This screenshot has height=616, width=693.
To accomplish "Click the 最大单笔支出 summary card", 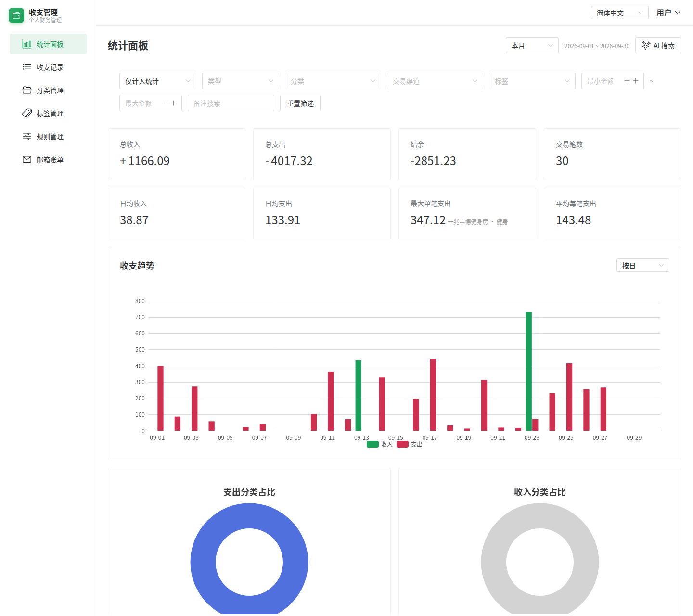I will [467, 213].
